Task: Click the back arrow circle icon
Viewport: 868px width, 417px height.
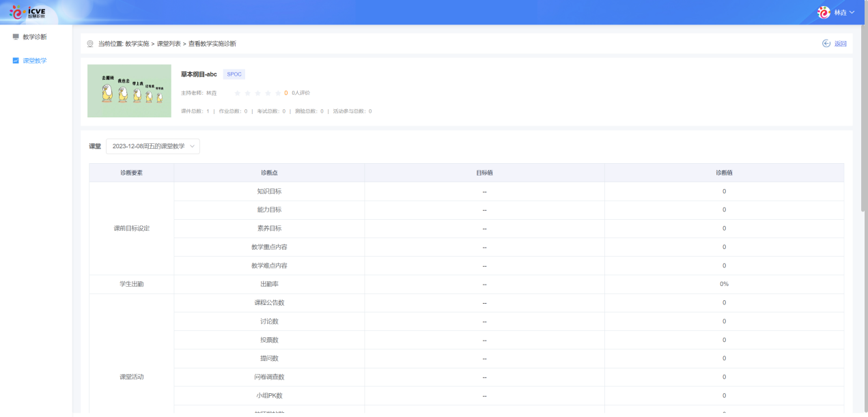Action: (826, 44)
